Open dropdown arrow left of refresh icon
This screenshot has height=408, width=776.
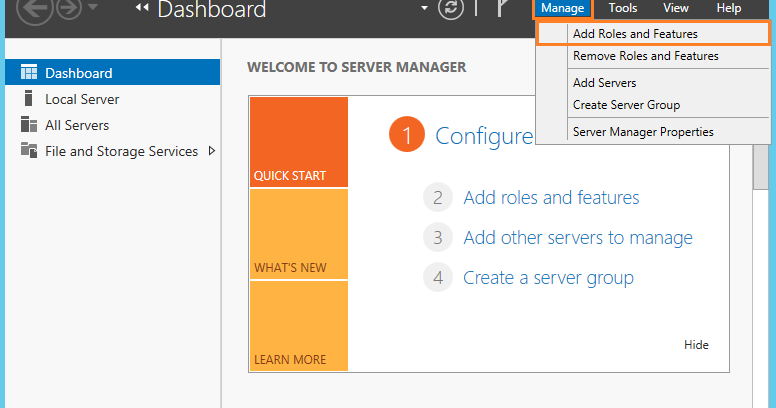point(425,9)
